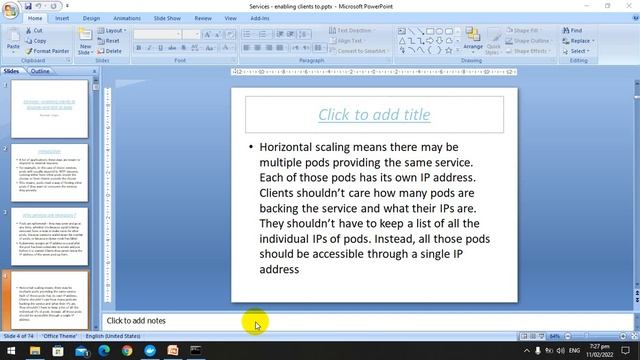This screenshot has width=640, height=360.
Task: Open Find in the Editing group
Action: (x=573, y=31)
